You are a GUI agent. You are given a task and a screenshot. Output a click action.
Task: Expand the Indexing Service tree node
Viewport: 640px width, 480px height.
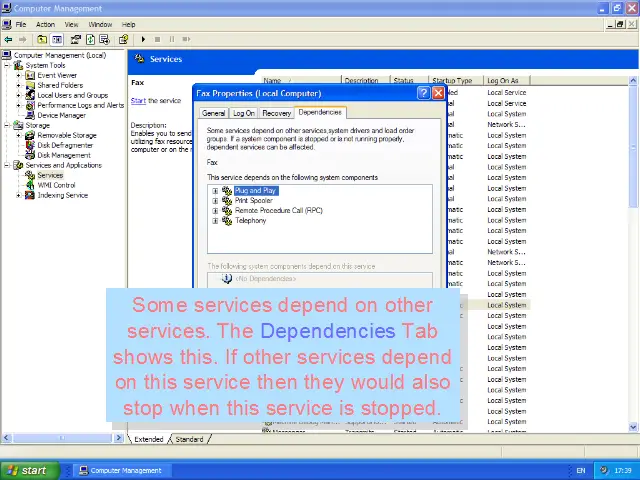(x=18, y=196)
